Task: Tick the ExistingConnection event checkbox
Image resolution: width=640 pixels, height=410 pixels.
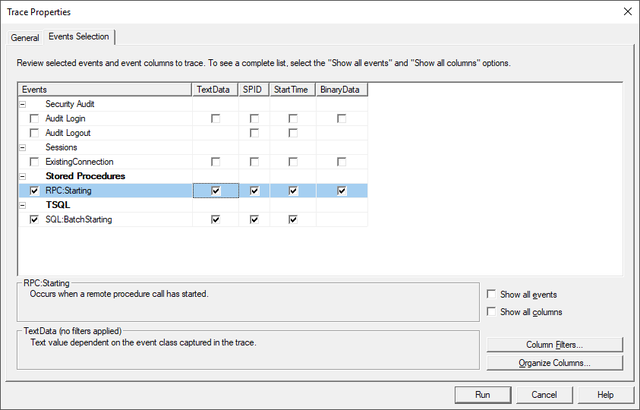Action: [34, 162]
